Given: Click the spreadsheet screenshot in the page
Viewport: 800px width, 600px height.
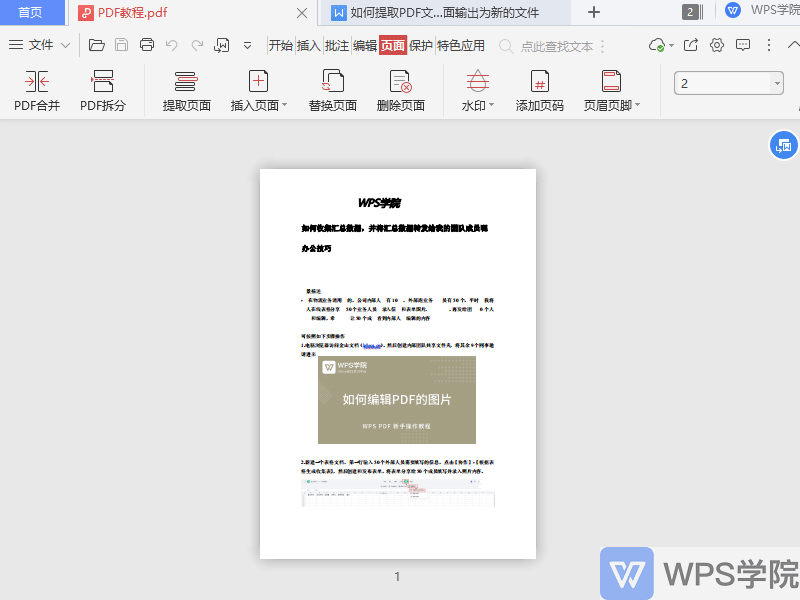Looking at the screenshot, I should [398, 493].
